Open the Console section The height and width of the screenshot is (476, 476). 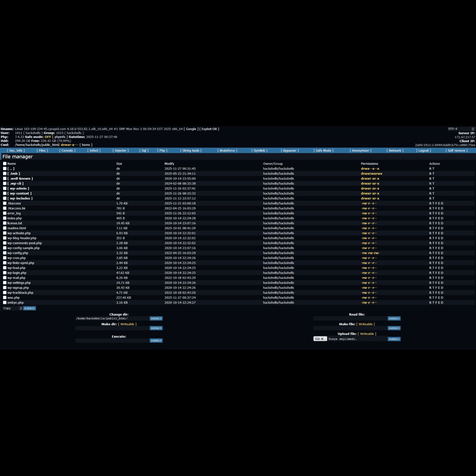tap(67, 150)
